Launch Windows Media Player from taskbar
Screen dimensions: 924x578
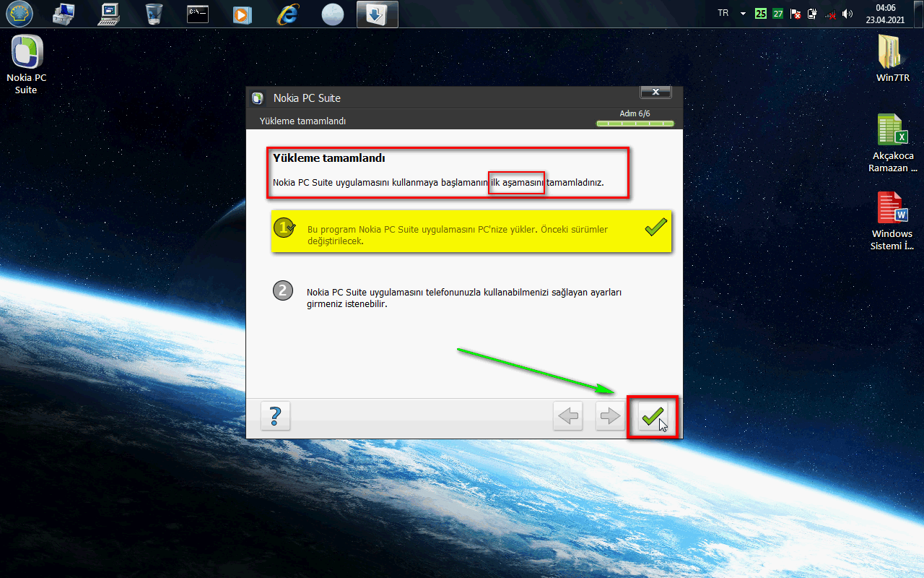[x=243, y=14]
